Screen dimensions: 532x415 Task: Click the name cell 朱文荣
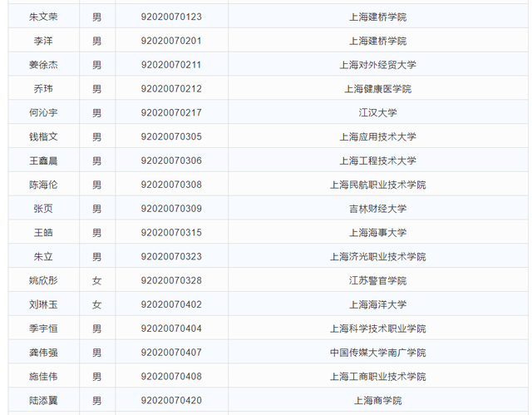point(43,17)
